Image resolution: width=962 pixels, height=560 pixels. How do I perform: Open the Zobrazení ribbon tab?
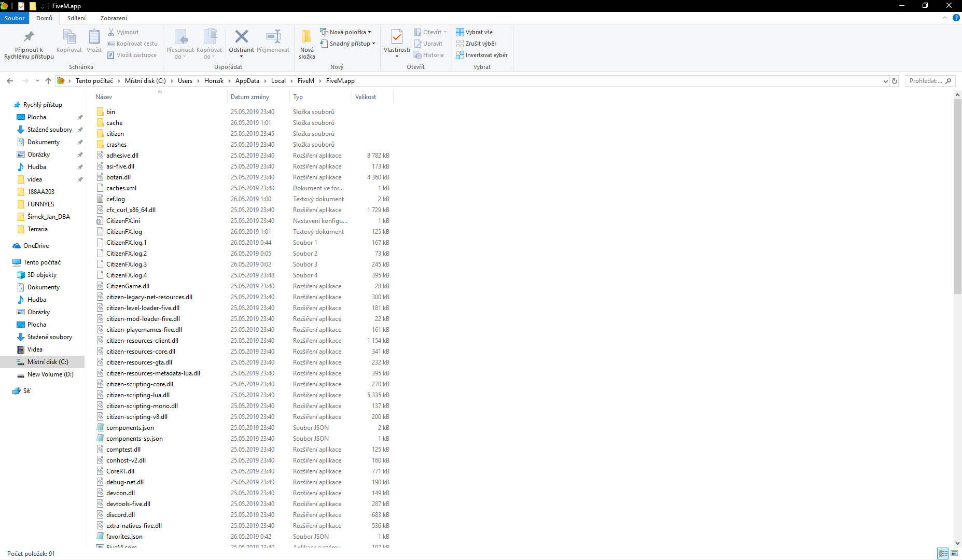point(114,18)
